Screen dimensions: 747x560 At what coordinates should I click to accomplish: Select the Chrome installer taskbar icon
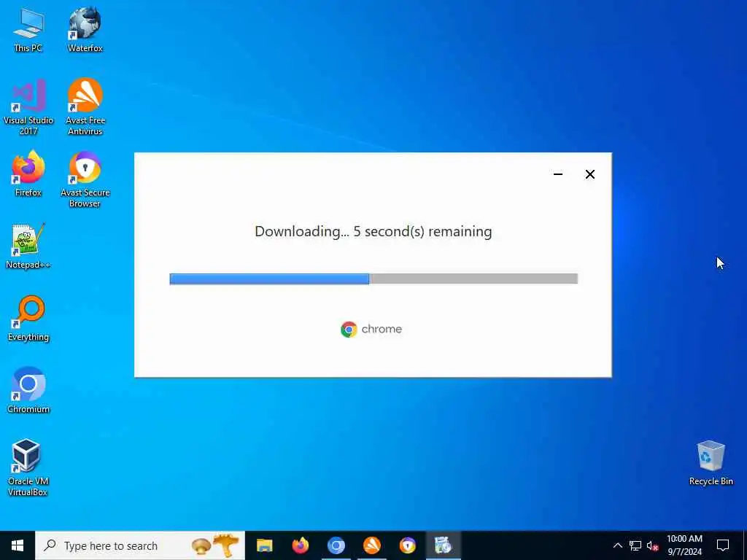point(443,545)
